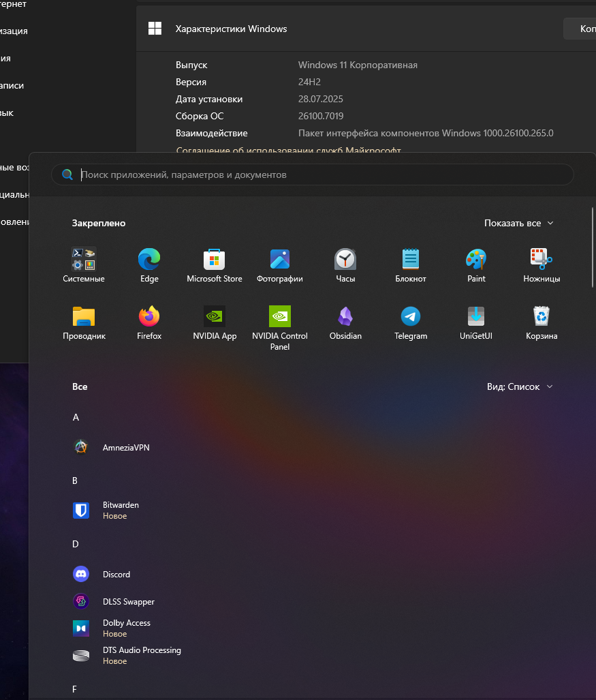Open the Вид: Список view dropdown

click(x=520, y=386)
